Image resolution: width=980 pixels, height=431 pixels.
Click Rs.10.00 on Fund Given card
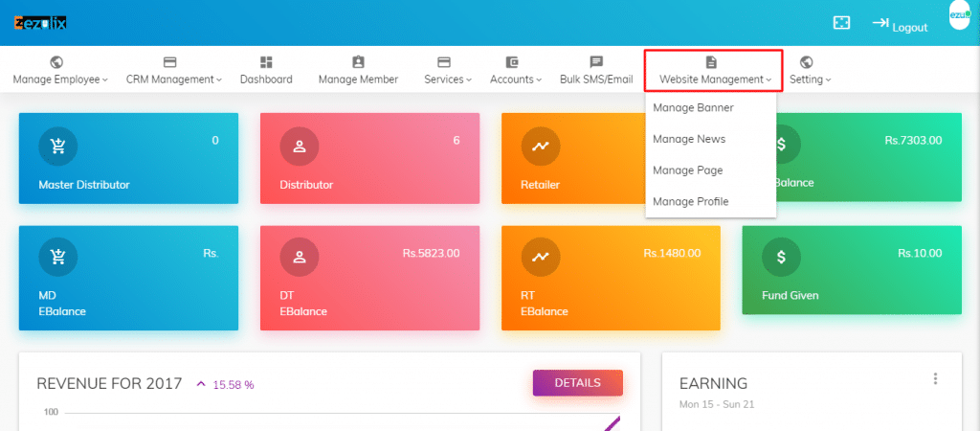tap(920, 254)
